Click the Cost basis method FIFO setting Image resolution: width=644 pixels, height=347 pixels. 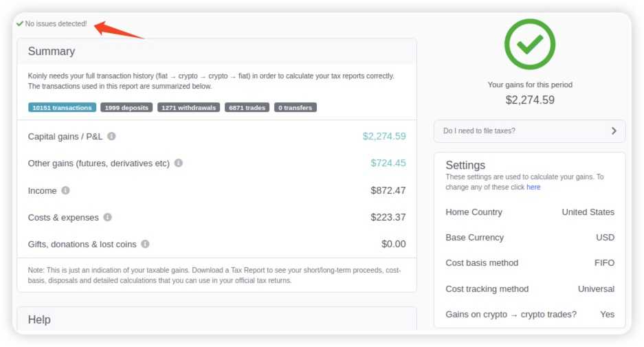(604, 262)
